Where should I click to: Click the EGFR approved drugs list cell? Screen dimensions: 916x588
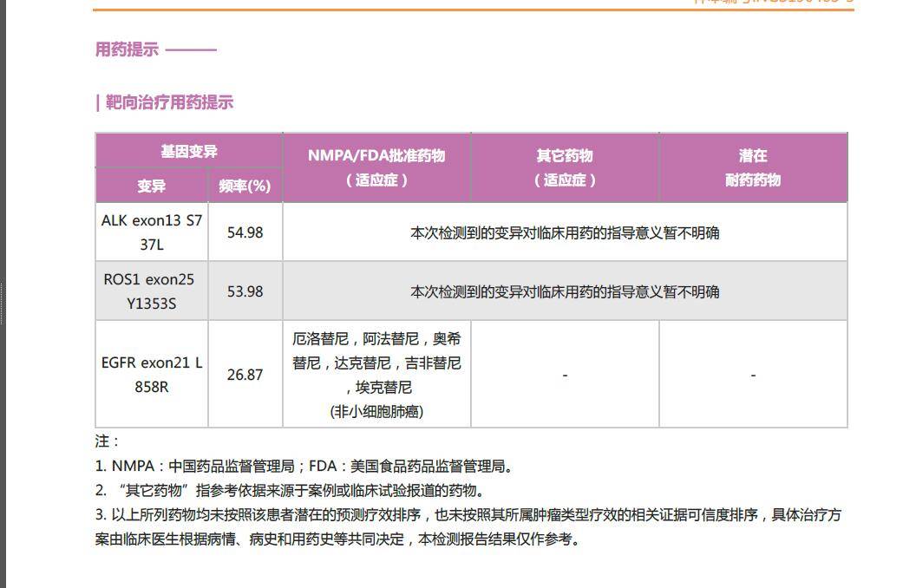[x=376, y=363]
